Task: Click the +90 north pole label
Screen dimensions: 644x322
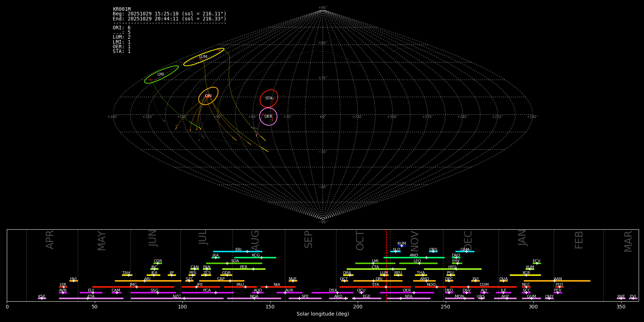Action: tap(322, 8)
